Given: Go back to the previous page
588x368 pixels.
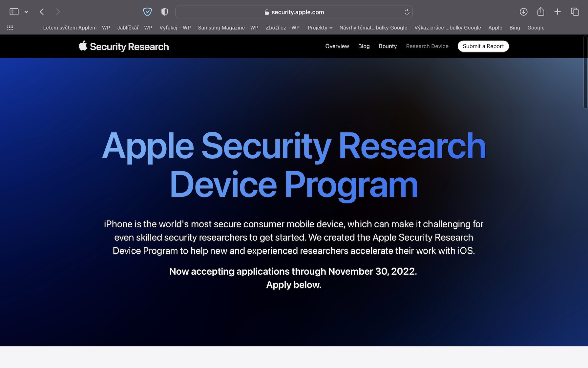Looking at the screenshot, I should (42, 12).
